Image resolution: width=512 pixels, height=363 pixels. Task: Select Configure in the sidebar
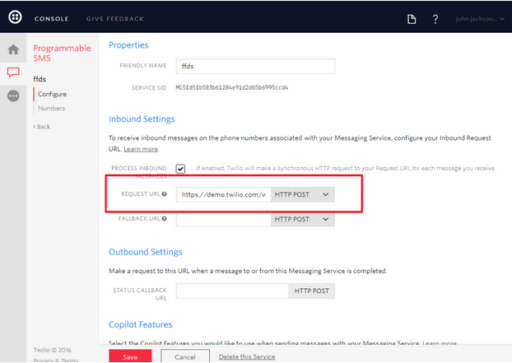52,94
